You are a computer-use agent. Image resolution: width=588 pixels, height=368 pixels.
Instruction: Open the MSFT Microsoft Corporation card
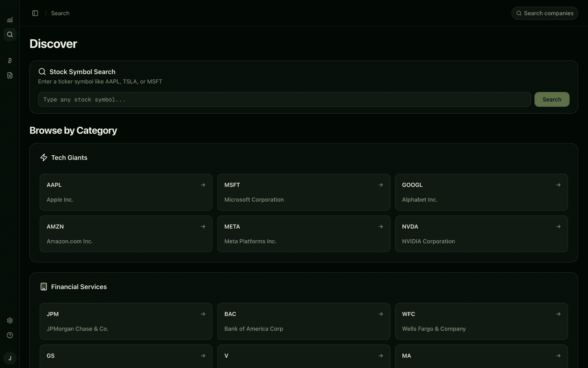click(304, 192)
